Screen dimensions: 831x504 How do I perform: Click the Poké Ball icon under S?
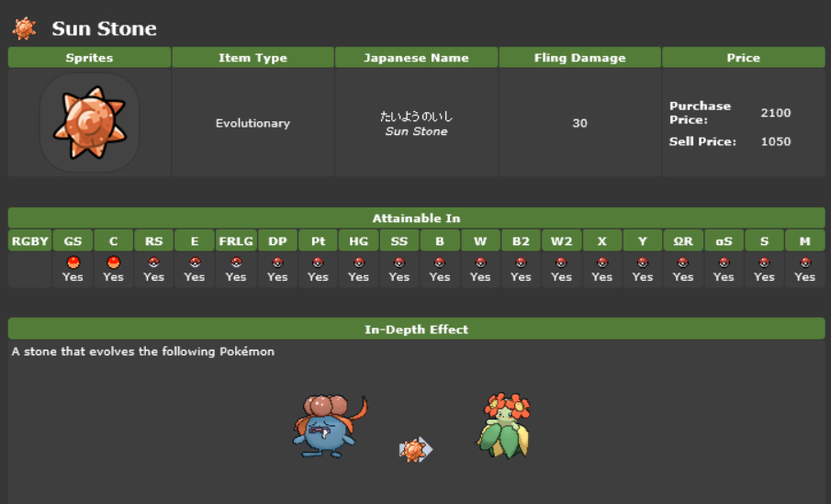764,263
